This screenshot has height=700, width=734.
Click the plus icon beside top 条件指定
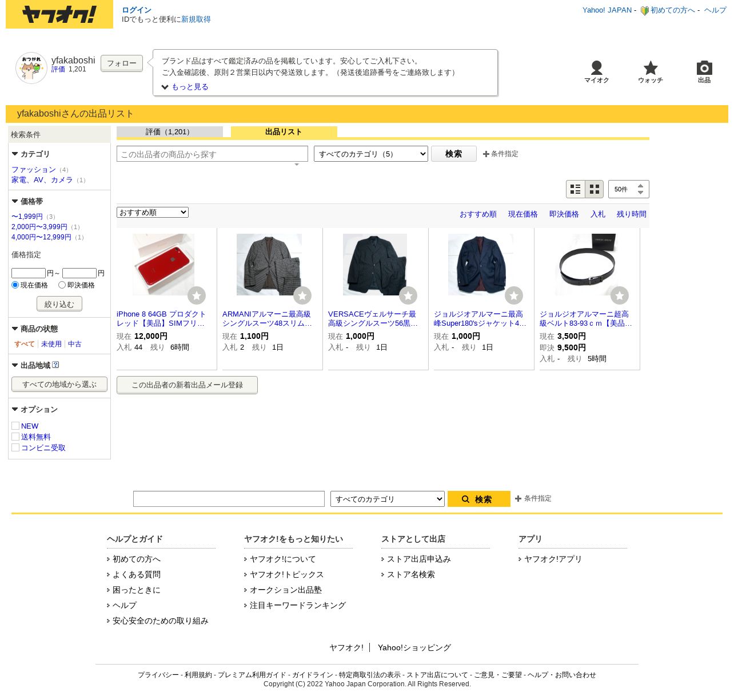(486, 154)
